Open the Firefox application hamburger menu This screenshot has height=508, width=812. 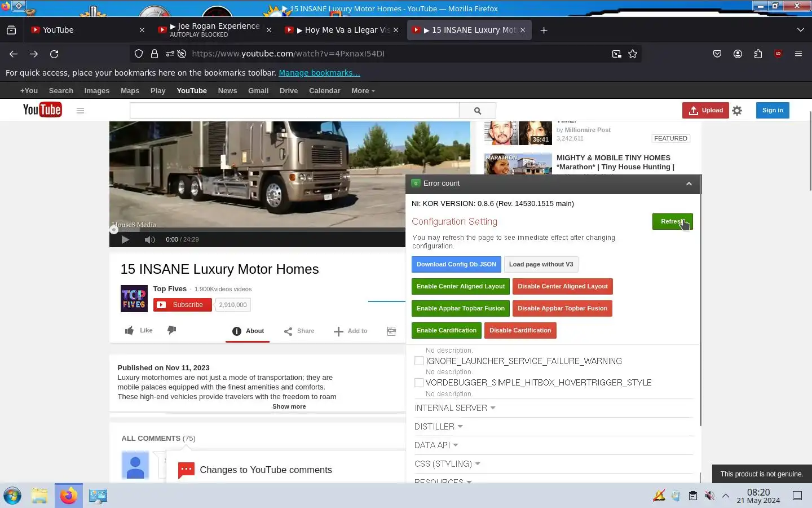(x=798, y=54)
